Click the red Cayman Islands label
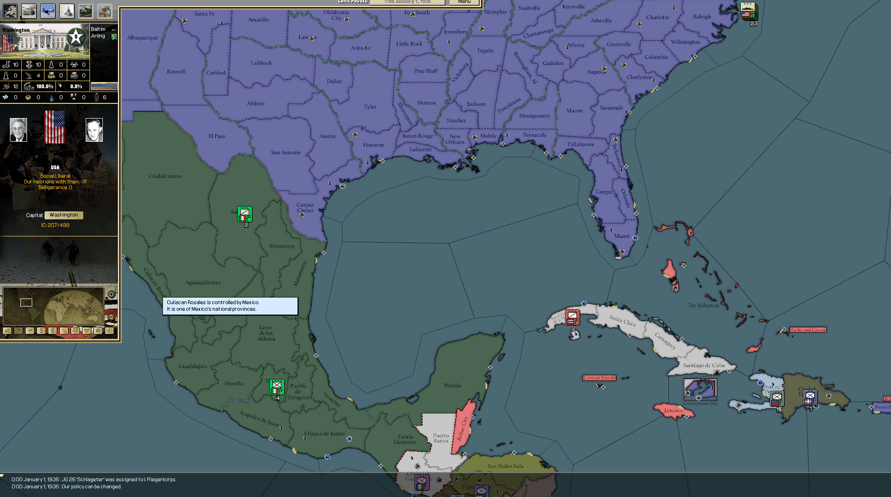This screenshot has width=891, height=497. (x=599, y=378)
